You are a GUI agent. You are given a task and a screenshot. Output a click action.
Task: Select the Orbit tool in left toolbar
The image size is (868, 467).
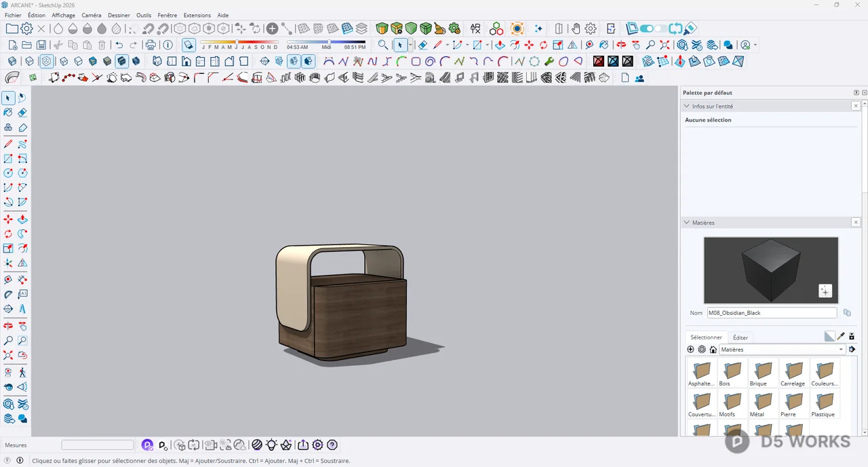coord(8,326)
